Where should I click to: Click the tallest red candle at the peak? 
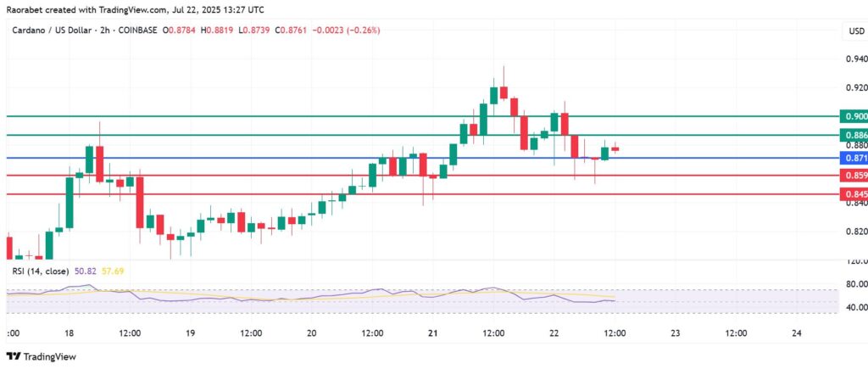504,92
